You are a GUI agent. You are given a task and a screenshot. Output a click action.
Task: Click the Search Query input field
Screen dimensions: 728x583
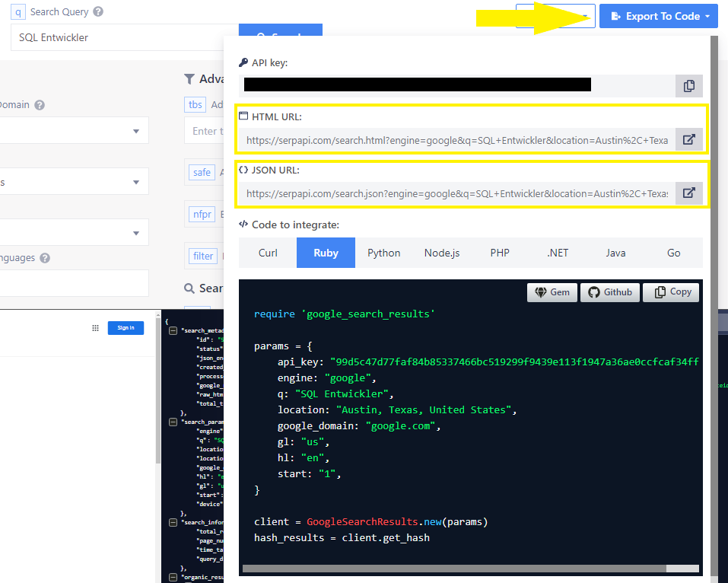125,37
